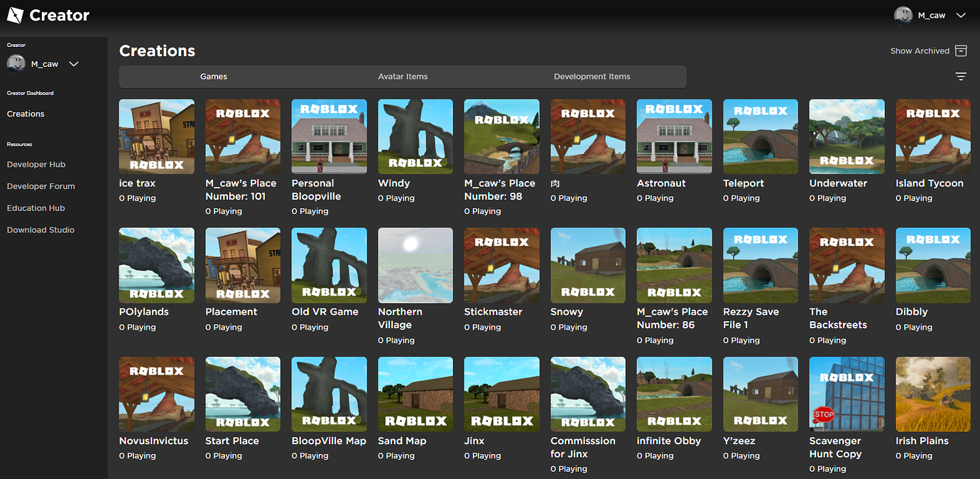Screen dimensions: 980x479
Task: Open the Irish Plains thumbnail
Action: pos(933,394)
